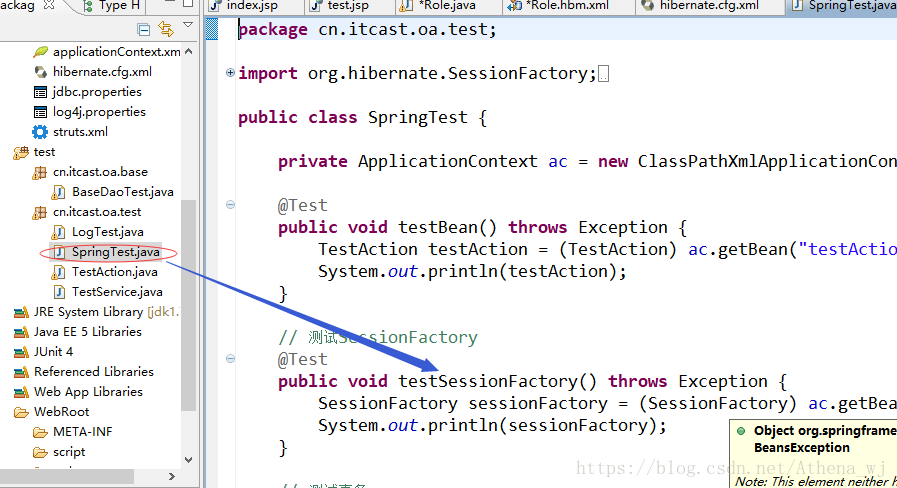Switch to the *Role.hbm.xml editor tab
Image resolution: width=897 pixels, height=488 pixels.
coord(559,6)
